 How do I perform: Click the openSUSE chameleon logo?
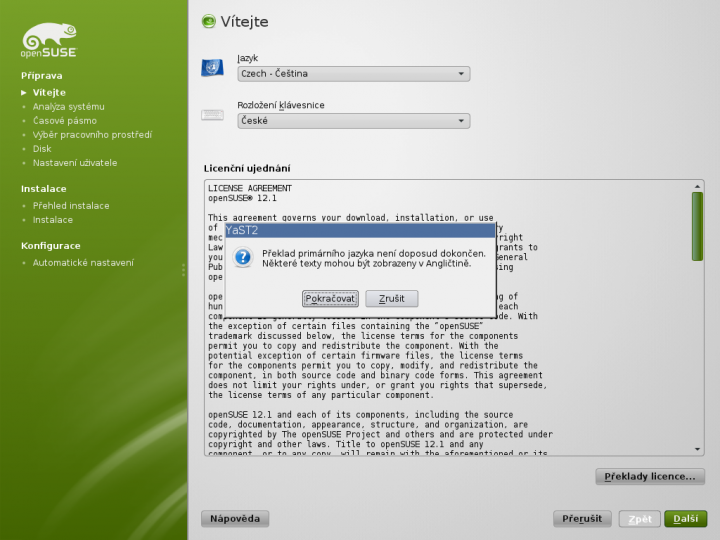tap(49, 40)
